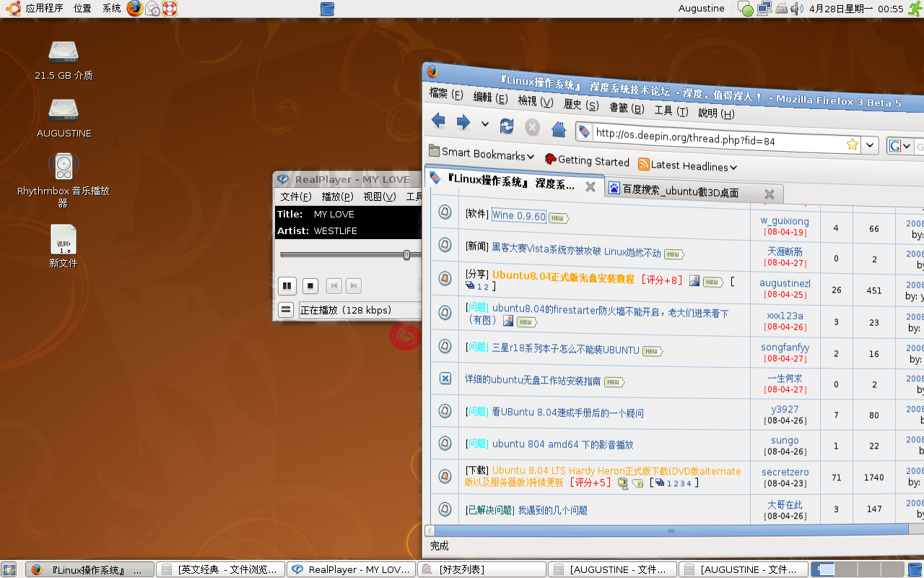Screen dimensions: 924x578
Task: Click the Augustine user name in the top panel
Action: [x=701, y=9]
